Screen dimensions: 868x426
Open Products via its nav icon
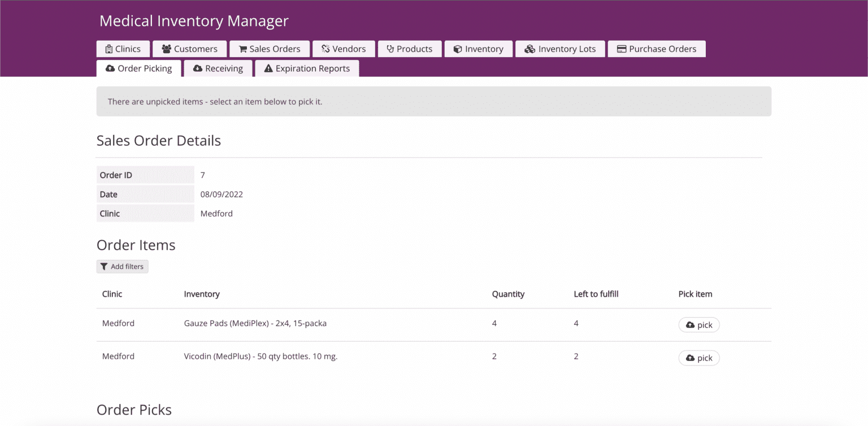tap(390, 49)
